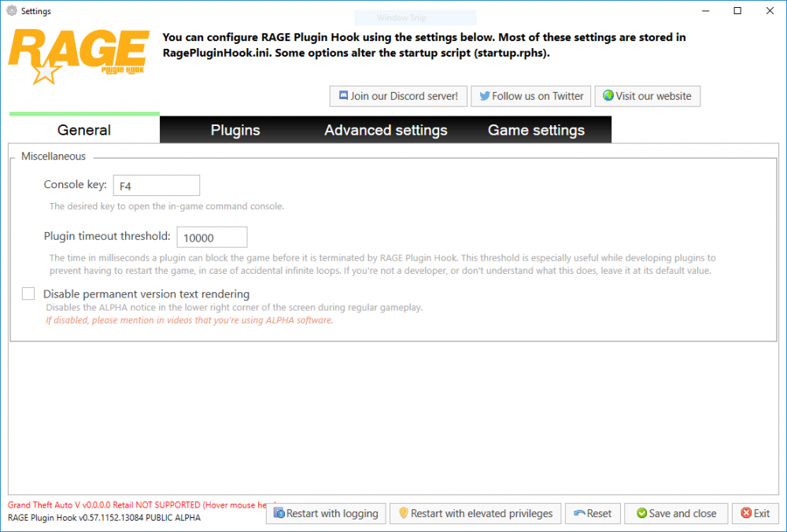The image size is (787, 532).
Task: Click the undo arrow icon on Reset
Action: (579, 513)
